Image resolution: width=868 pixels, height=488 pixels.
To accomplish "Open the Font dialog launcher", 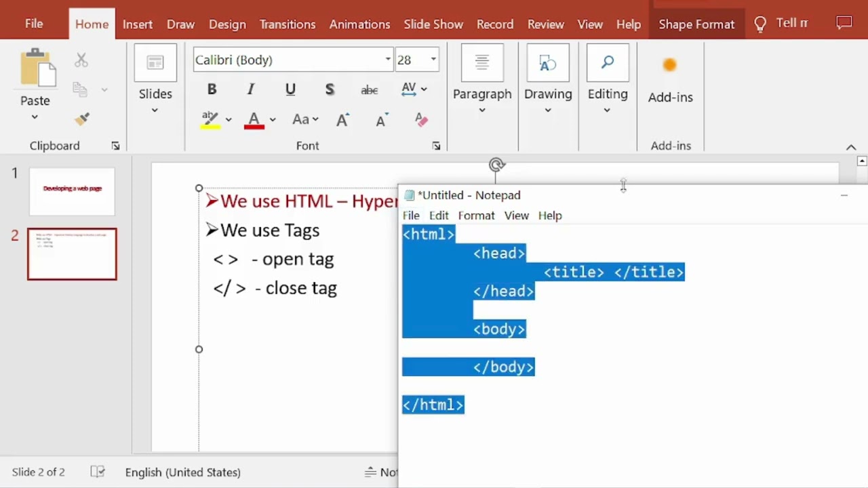I will tap(436, 146).
